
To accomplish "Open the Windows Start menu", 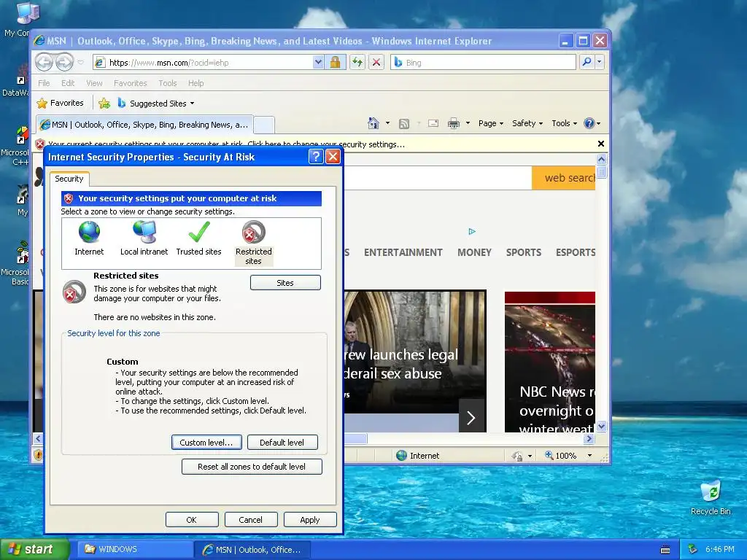I will [35, 549].
